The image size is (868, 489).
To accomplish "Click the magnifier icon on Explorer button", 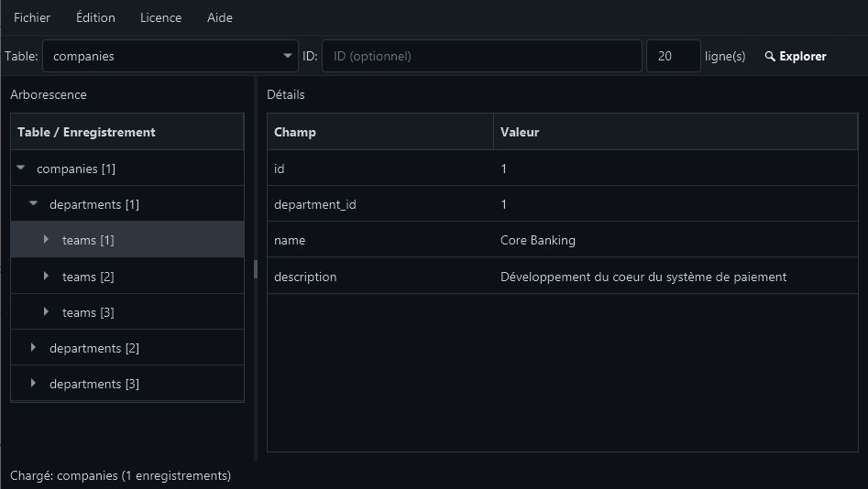I will (770, 57).
